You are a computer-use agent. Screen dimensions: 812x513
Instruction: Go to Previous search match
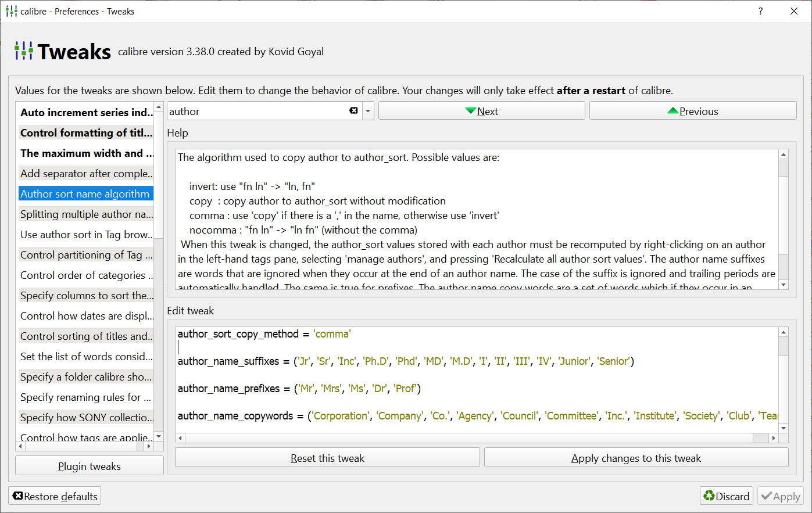[x=692, y=111]
